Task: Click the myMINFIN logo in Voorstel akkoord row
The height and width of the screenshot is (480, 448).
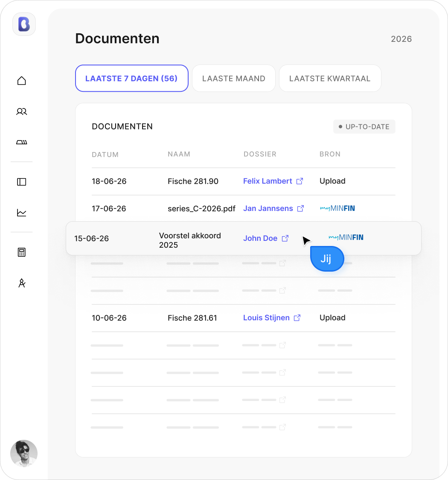Action: (346, 237)
